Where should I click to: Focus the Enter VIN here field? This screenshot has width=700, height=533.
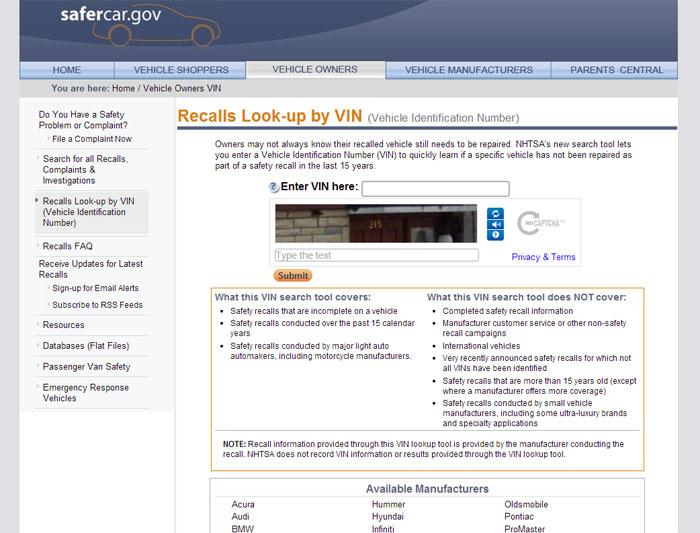pyautogui.click(x=435, y=188)
